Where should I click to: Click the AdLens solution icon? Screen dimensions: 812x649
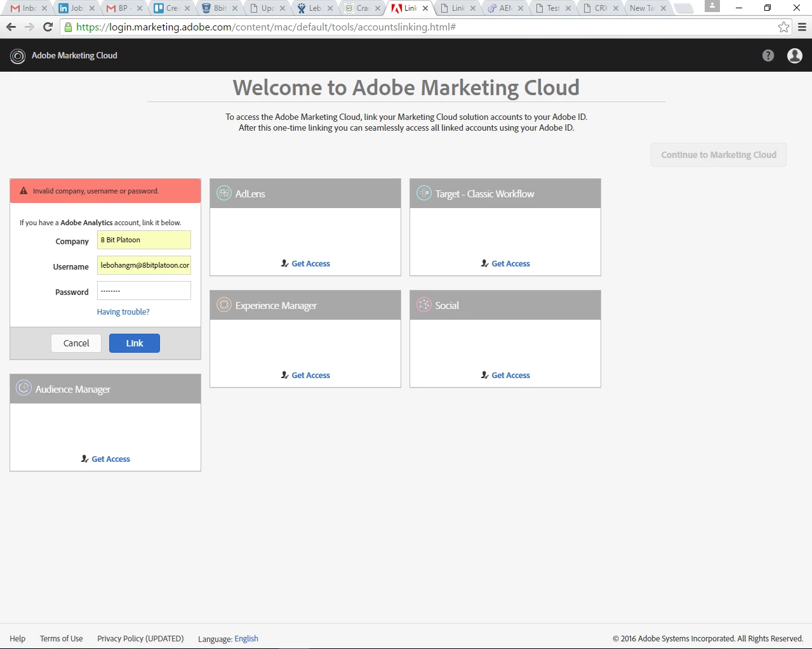coord(224,193)
